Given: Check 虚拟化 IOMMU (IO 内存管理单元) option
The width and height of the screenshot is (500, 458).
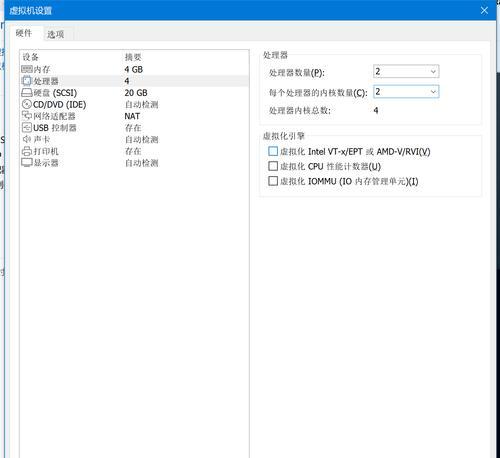Looking at the screenshot, I should 273,181.
